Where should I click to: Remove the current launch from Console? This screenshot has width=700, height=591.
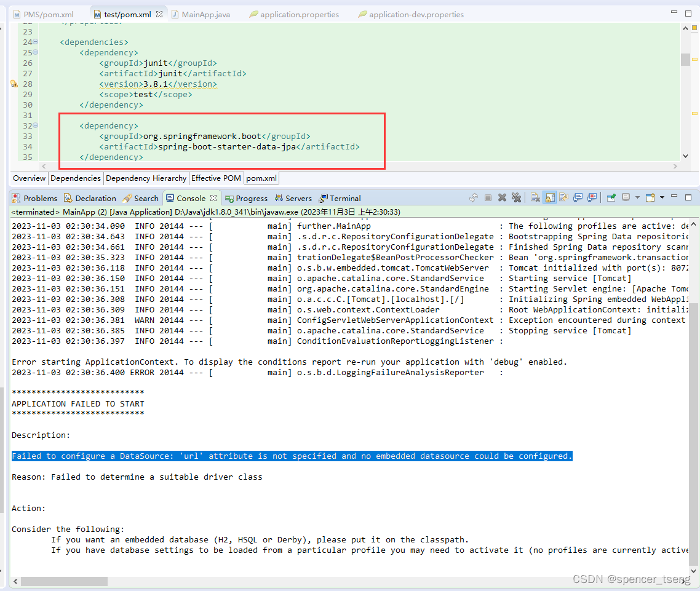click(502, 198)
